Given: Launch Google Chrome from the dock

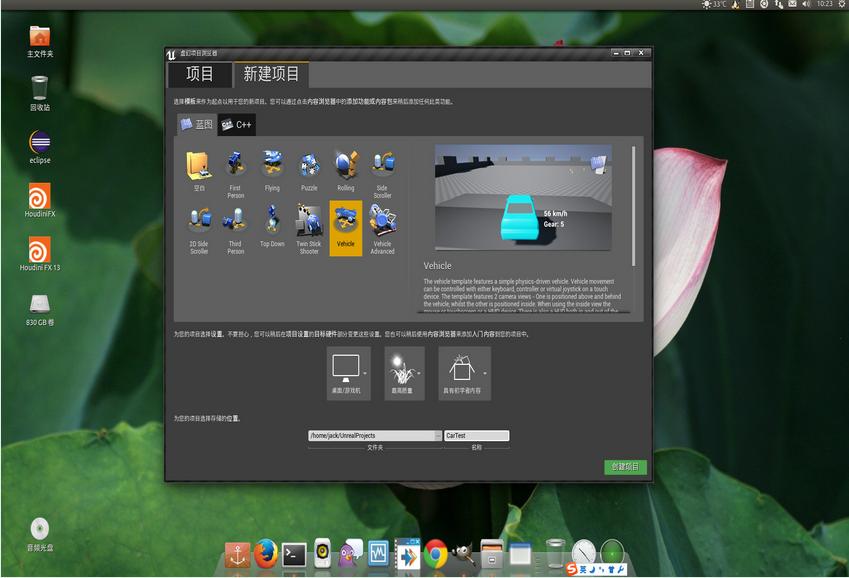Looking at the screenshot, I should pos(435,554).
